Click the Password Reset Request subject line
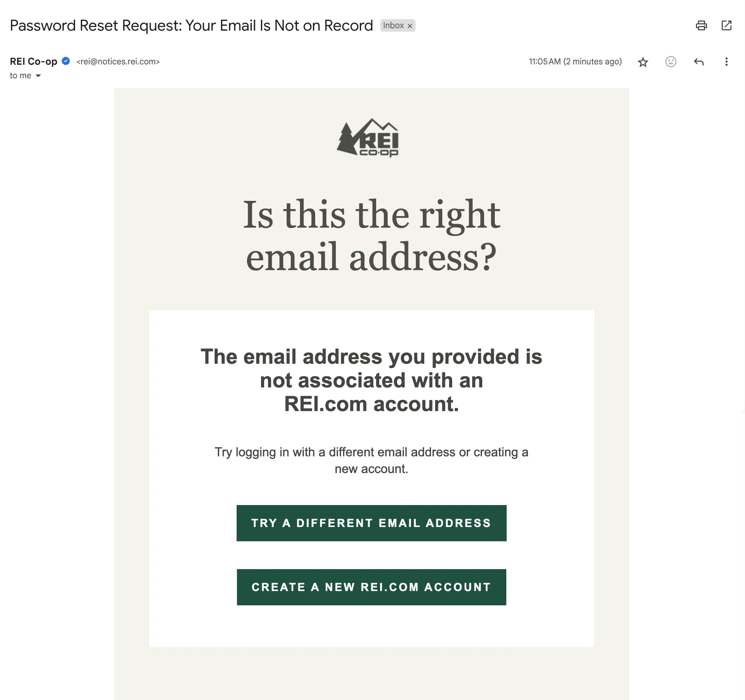The height and width of the screenshot is (700, 745). click(x=191, y=25)
